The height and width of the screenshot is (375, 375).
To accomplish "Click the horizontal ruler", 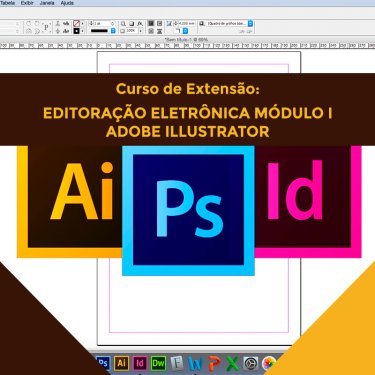I will click(187, 45).
